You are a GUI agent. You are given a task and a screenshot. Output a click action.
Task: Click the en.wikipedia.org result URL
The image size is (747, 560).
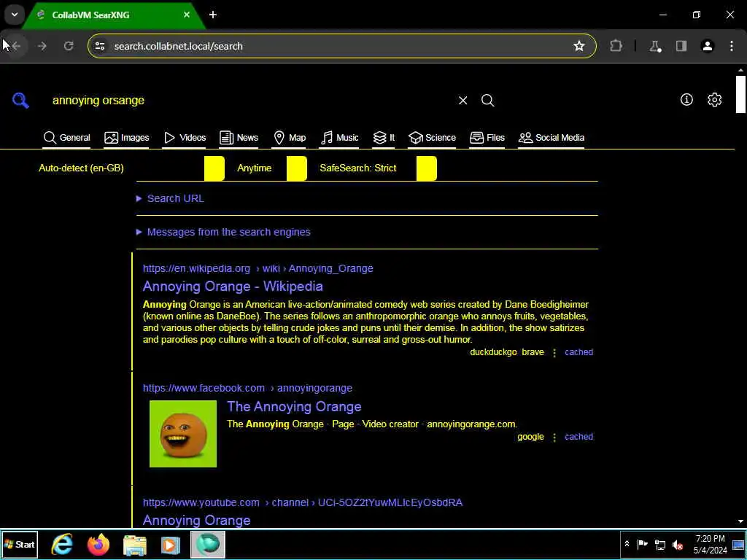tap(258, 268)
